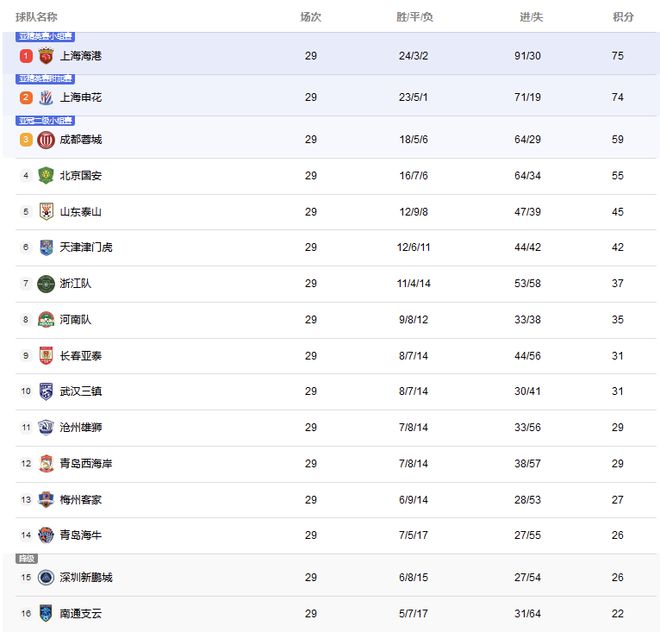The image size is (660, 632).
Task: Click the 天津津门虎 team badge
Action: [x=46, y=247]
